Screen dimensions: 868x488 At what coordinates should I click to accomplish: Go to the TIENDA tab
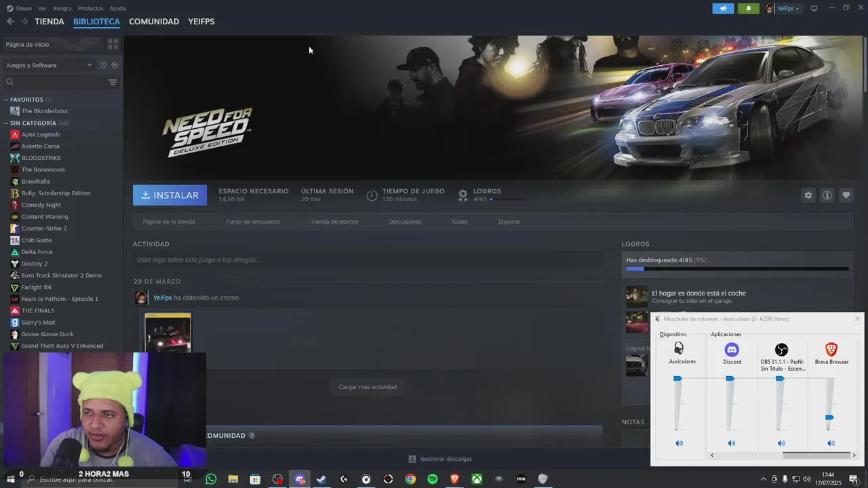pyautogui.click(x=50, y=22)
